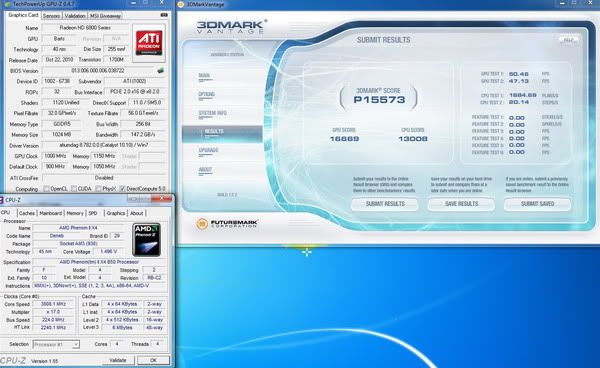Click the Core Speed value in CPU-Z
Image resolution: width=600 pixels, height=368 pixels.
coord(53,304)
